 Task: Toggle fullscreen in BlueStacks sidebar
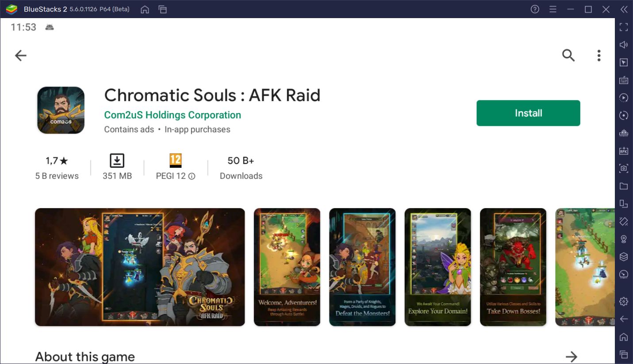[624, 27]
